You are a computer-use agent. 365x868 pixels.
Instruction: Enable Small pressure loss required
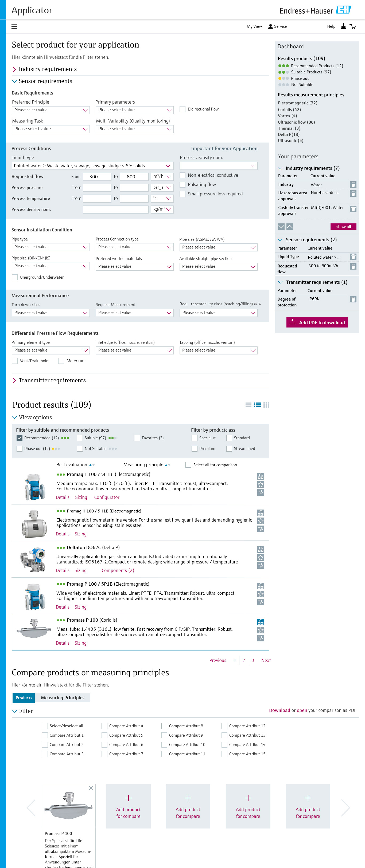183,194
